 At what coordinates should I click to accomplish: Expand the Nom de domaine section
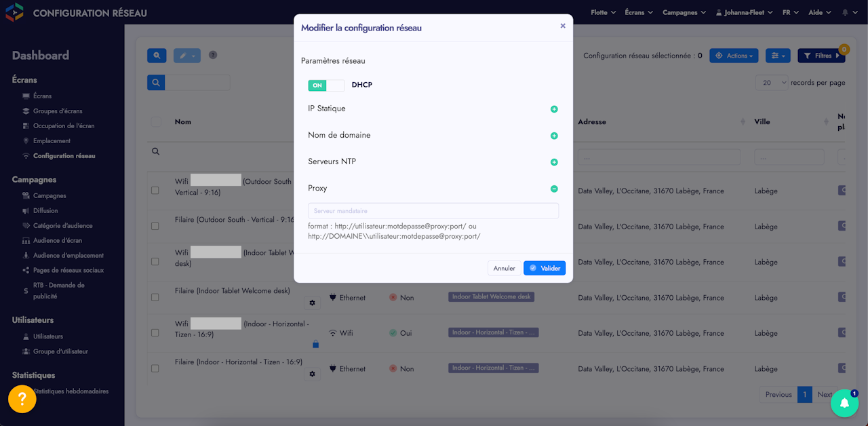(x=554, y=136)
